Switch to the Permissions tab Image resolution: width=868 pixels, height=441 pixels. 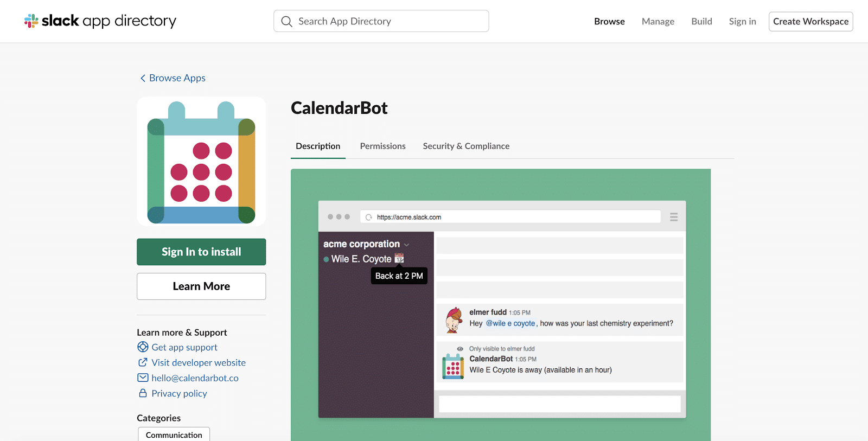[382, 146]
